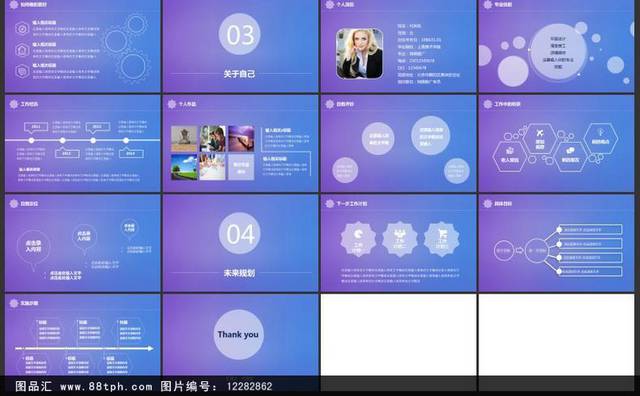
Task: Open the '04 未来规划' section slide
Action: (240, 243)
